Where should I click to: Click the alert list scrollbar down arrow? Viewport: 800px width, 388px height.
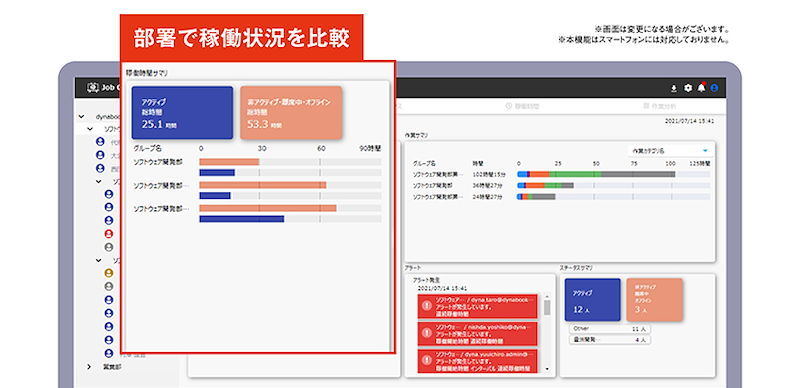(x=547, y=369)
